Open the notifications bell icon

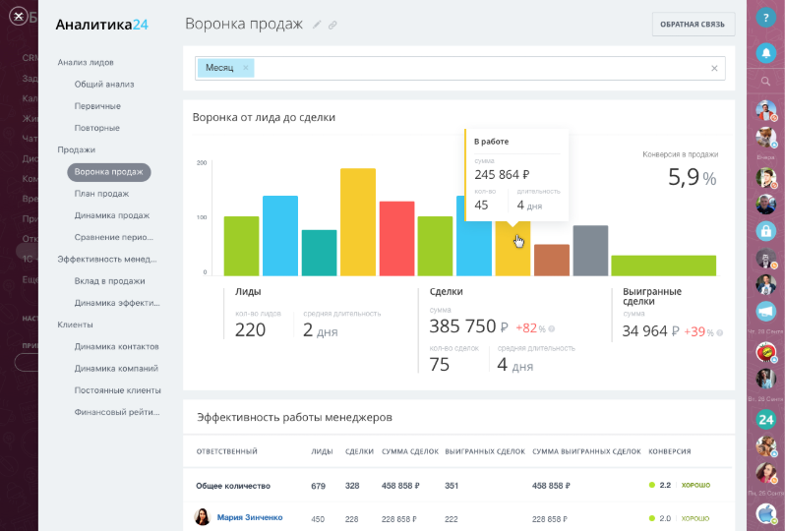click(766, 52)
